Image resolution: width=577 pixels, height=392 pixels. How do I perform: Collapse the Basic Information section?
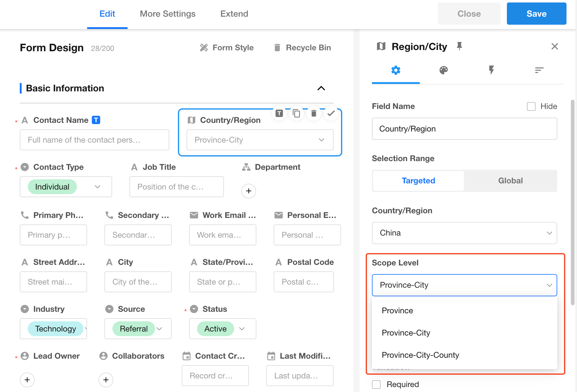(x=321, y=88)
